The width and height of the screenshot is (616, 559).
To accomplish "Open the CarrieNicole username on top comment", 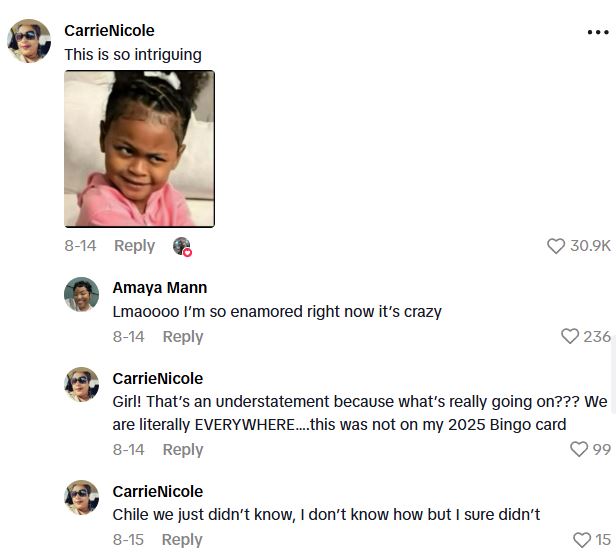I will point(109,31).
